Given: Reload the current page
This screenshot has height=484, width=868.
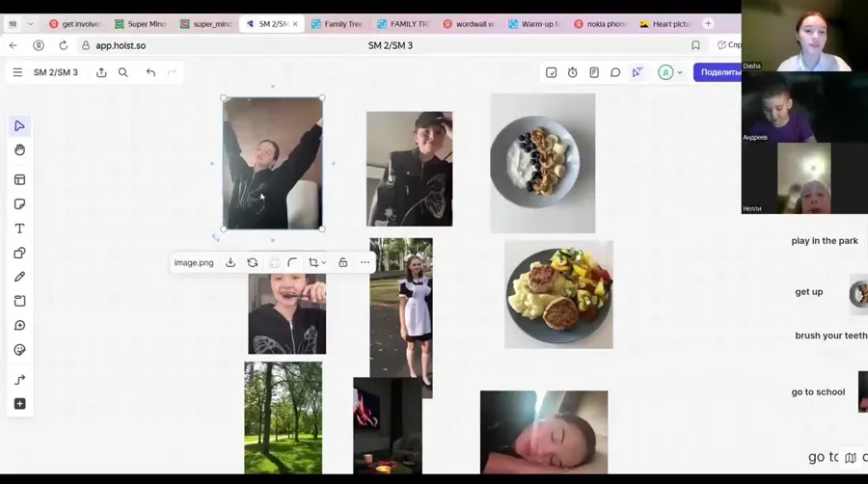Looking at the screenshot, I should pyautogui.click(x=64, y=45).
